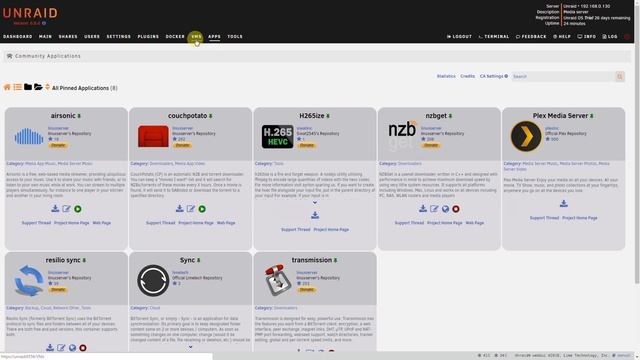Open CA Settings
The height and width of the screenshot is (360, 640).
[493, 76]
